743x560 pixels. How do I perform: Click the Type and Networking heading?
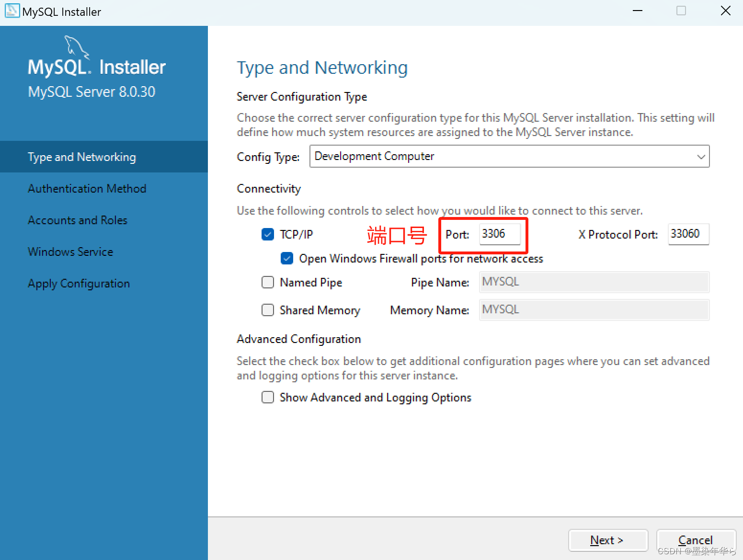pos(322,68)
